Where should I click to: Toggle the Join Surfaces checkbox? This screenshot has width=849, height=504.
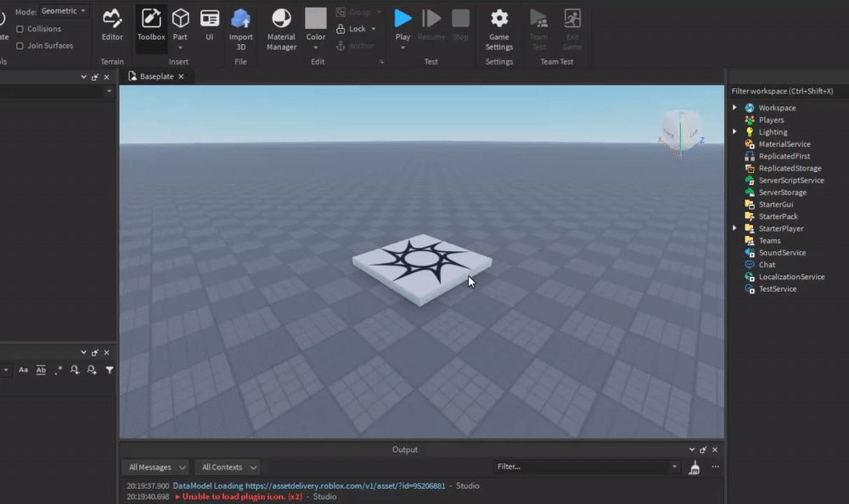[20, 46]
